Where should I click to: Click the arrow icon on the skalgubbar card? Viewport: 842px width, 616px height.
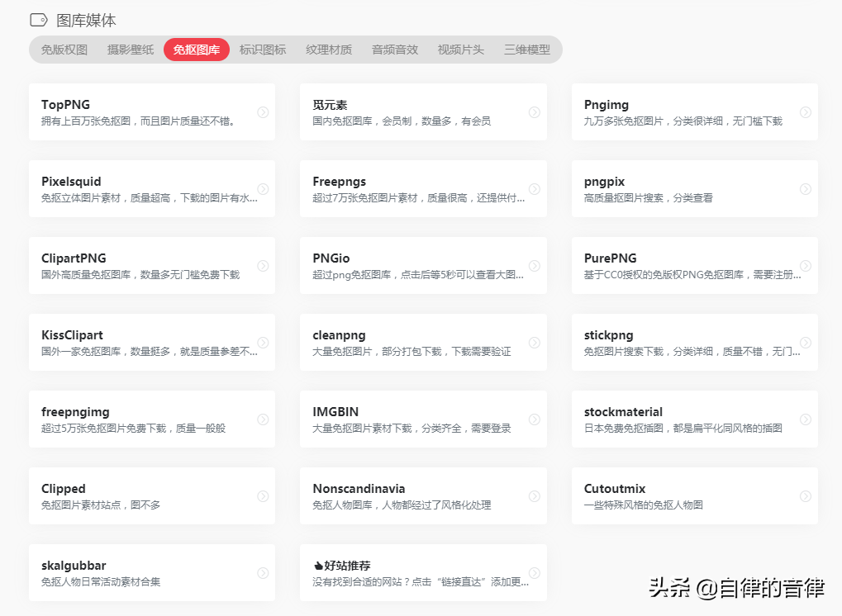263,573
